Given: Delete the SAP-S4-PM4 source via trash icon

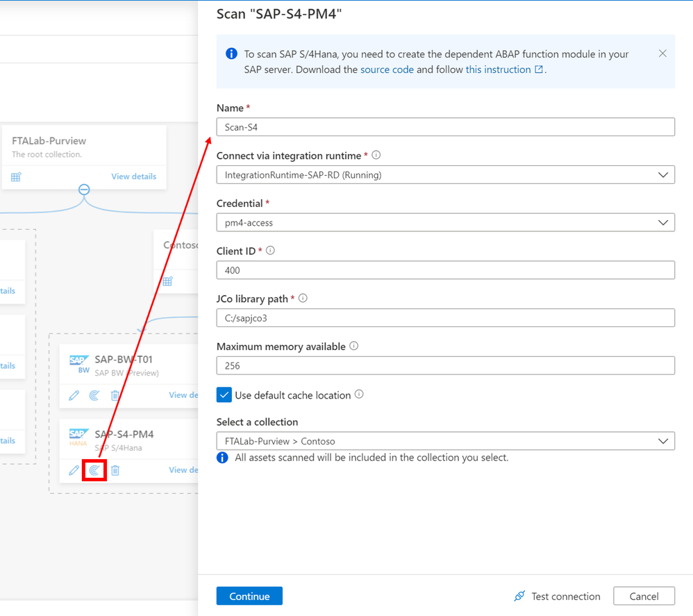Looking at the screenshot, I should click(x=115, y=470).
